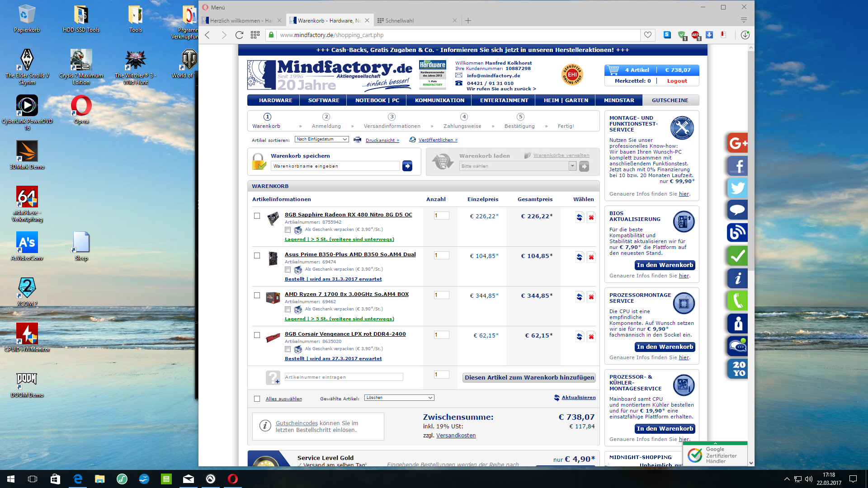The height and width of the screenshot is (488, 868).
Task: Open the info 'i' icon in sidebar
Action: tap(737, 278)
